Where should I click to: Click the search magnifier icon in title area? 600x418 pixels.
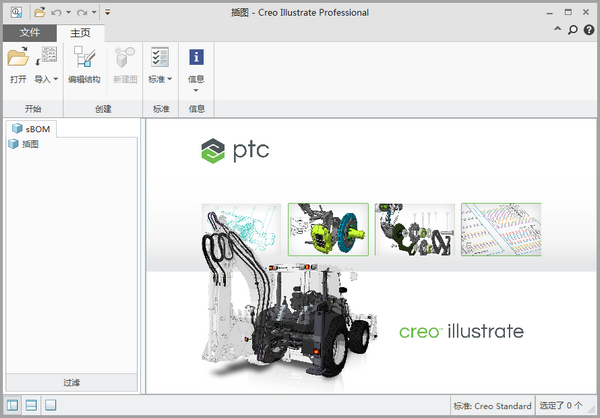573,31
